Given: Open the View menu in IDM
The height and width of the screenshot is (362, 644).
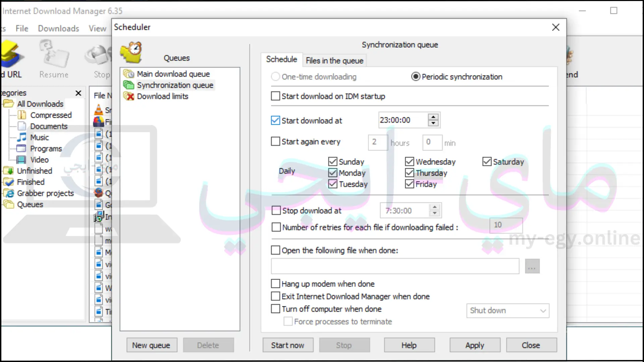Looking at the screenshot, I should pyautogui.click(x=97, y=28).
